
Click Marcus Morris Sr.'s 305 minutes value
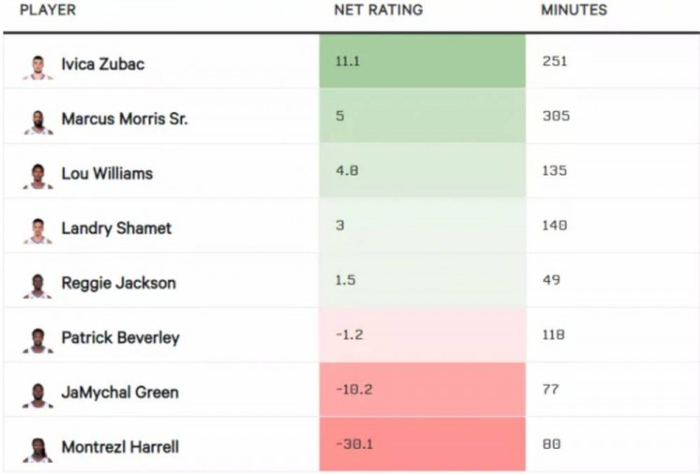click(555, 116)
